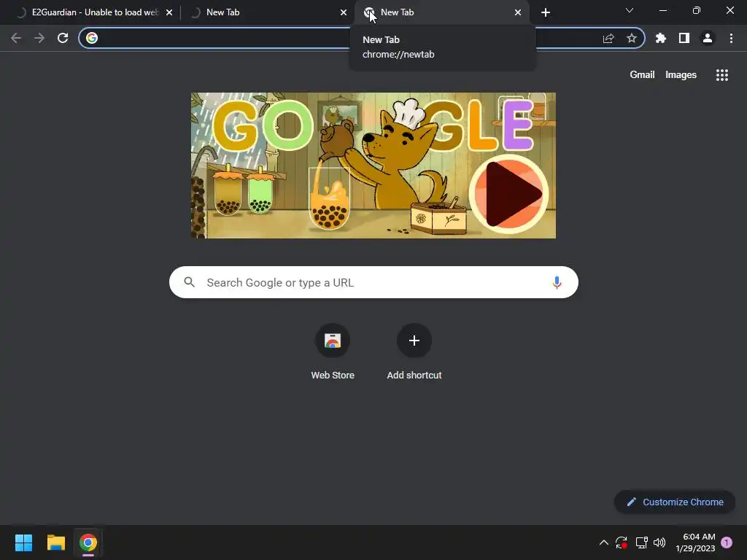Open the tab search chevron
Image resolution: width=747 pixels, height=560 pixels.
[630, 10]
